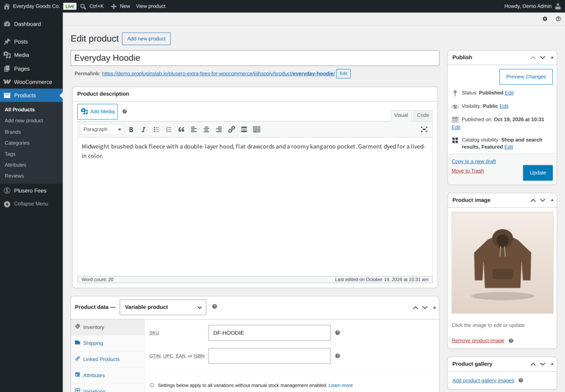Click the Preview Changes button
The image size is (565, 392).
(x=526, y=77)
